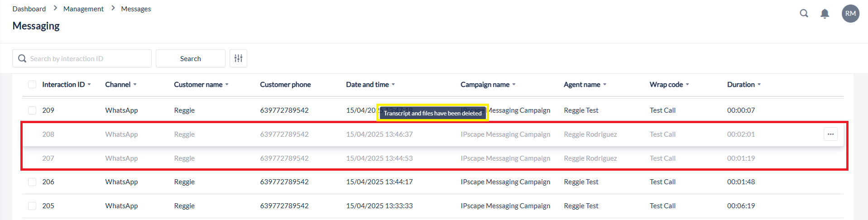Open the Date and time sort dropdown
The height and width of the screenshot is (220, 868).
pos(393,85)
